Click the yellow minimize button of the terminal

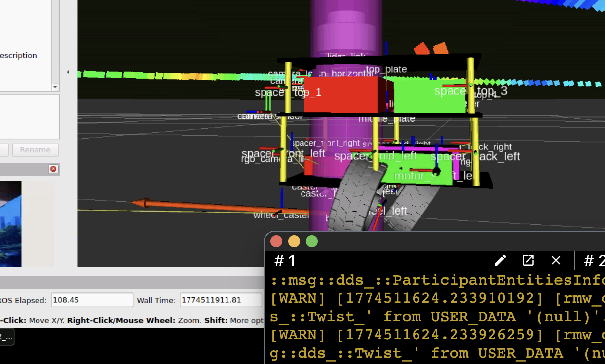click(294, 241)
